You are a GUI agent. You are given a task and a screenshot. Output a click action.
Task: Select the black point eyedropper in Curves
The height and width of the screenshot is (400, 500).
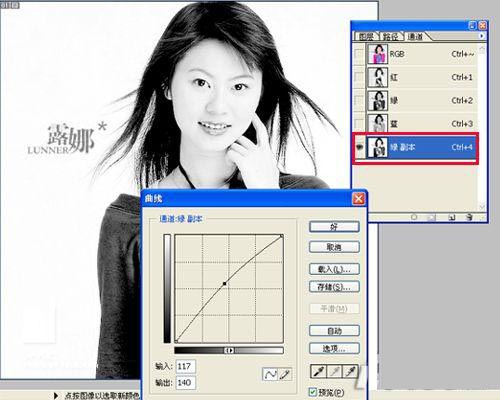318,371
